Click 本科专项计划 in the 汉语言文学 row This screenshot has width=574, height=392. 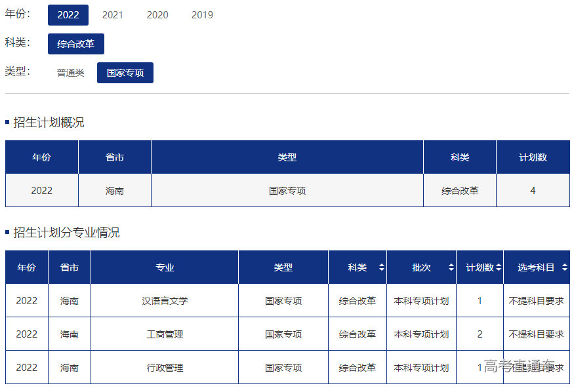click(421, 301)
